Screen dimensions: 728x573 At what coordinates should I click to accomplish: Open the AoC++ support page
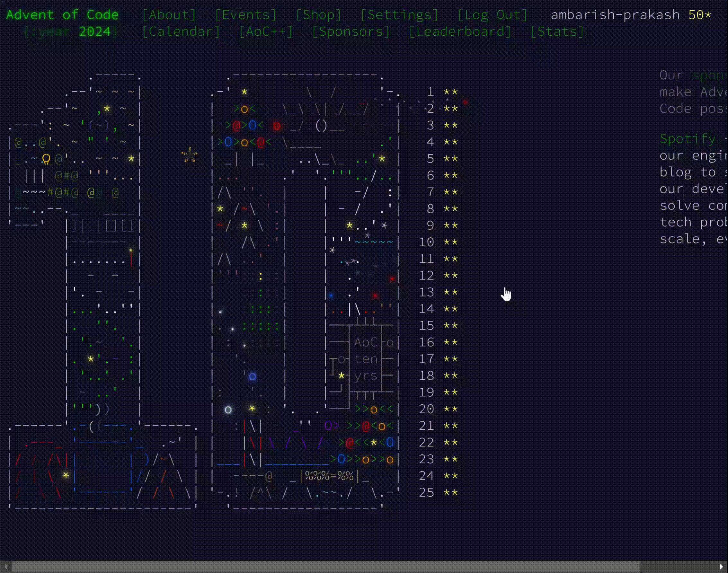(x=266, y=31)
